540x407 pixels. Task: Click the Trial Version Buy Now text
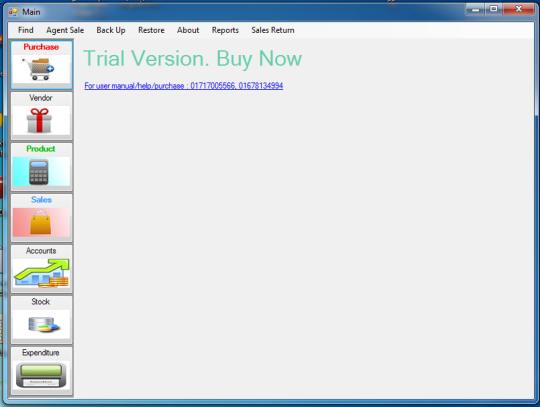click(193, 59)
